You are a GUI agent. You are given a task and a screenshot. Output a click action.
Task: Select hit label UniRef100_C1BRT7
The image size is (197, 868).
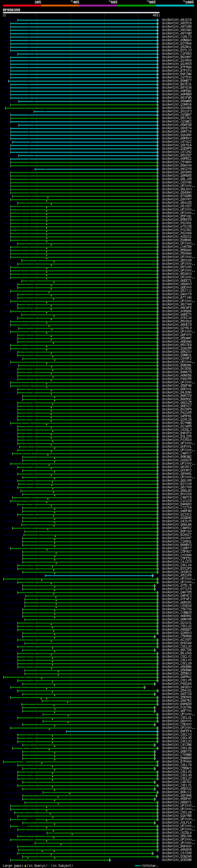point(176,548)
